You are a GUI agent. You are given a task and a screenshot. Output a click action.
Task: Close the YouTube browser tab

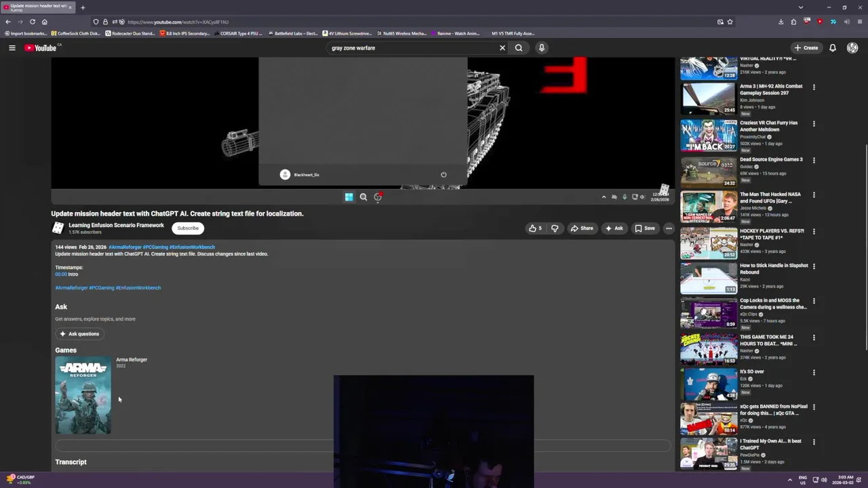[70, 7]
